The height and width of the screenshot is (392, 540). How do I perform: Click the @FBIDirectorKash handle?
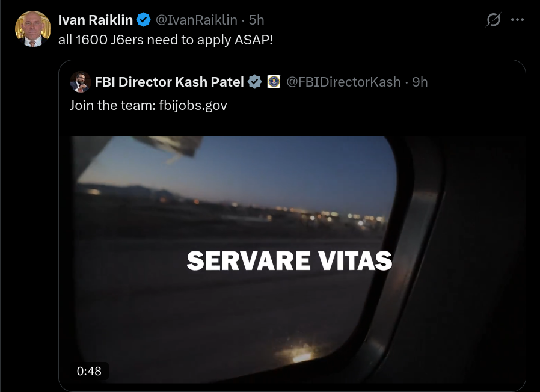tap(343, 82)
